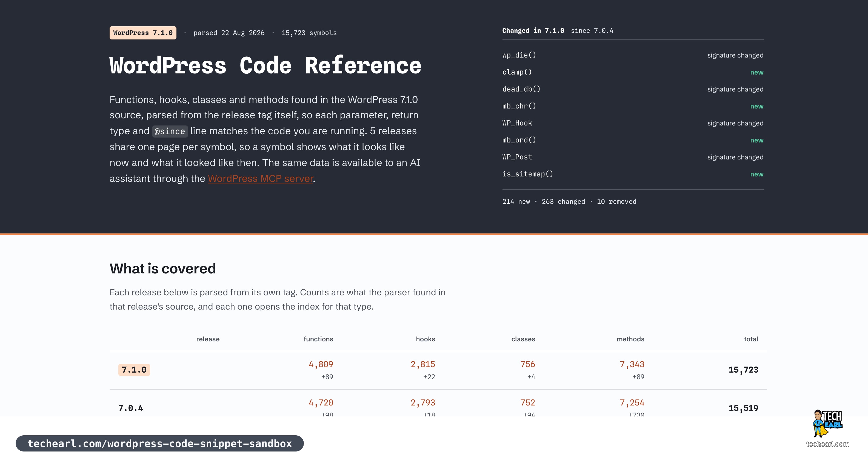
Task: Click the '+89' delta under 7,343
Action: click(x=638, y=377)
